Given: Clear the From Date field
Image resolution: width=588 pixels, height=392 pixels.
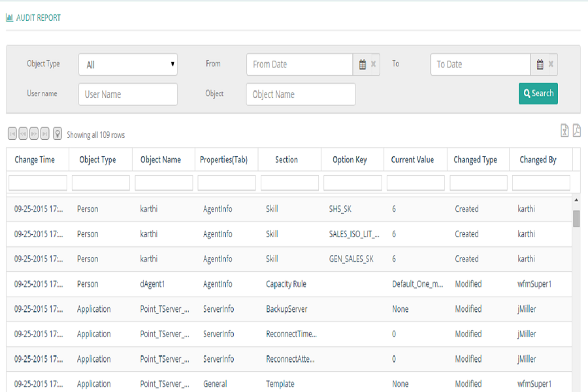Looking at the screenshot, I should (374, 65).
